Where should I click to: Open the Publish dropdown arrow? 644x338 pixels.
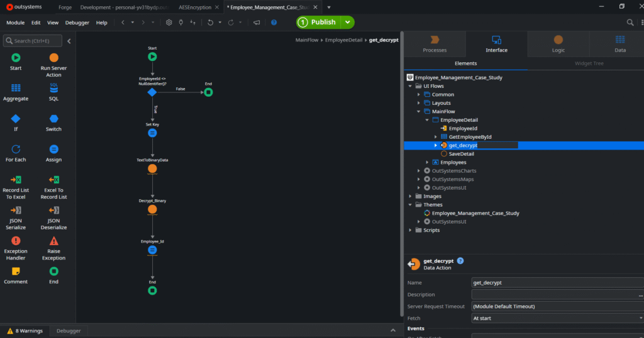pyautogui.click(x=347, y=22)
